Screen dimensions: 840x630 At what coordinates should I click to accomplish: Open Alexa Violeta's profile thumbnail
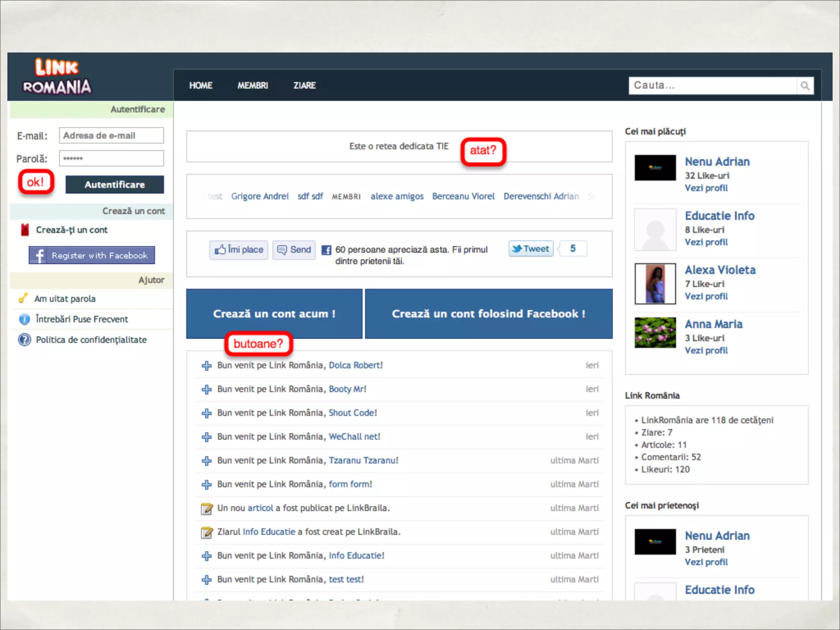pyautogui.click(x=655, y=283)
